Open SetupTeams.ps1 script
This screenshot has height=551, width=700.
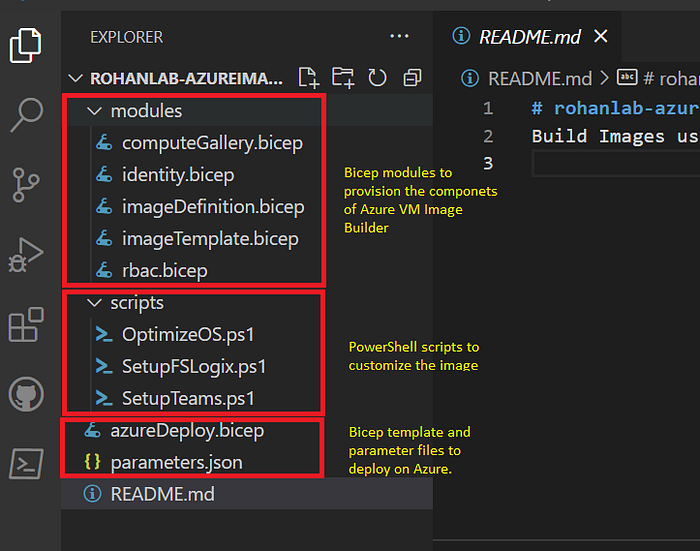(x=188, y=398)
